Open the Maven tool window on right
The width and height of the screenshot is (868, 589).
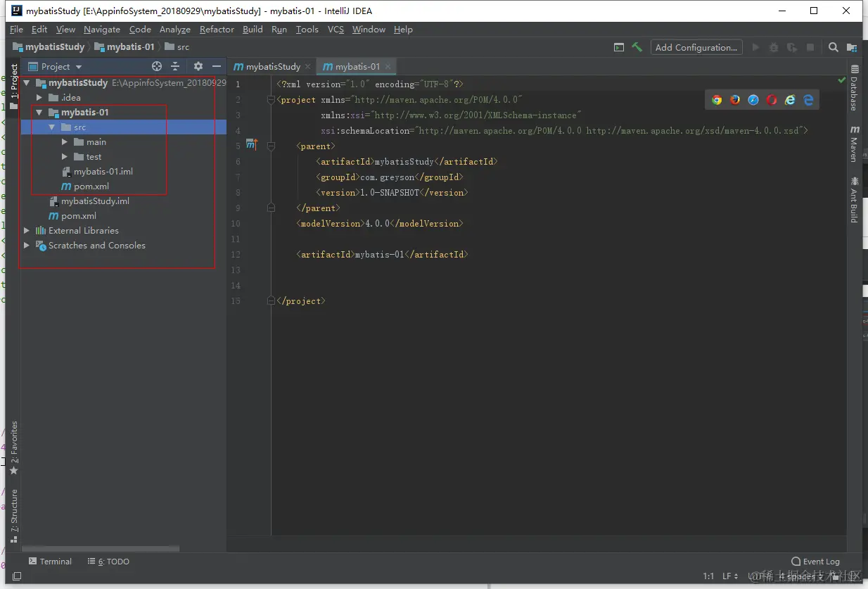pos(855,144)
